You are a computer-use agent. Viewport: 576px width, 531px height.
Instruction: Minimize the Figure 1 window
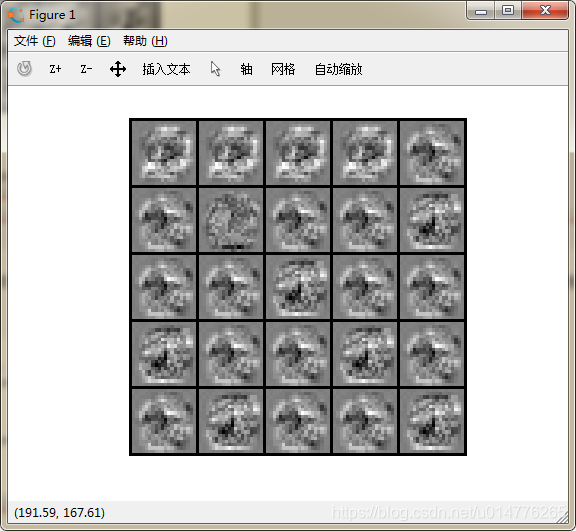(x=480, y=11)
